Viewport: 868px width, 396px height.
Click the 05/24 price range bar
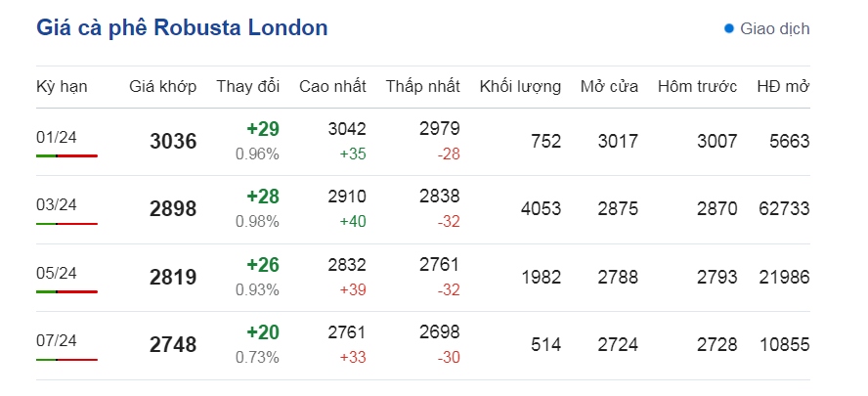point(67,292)
